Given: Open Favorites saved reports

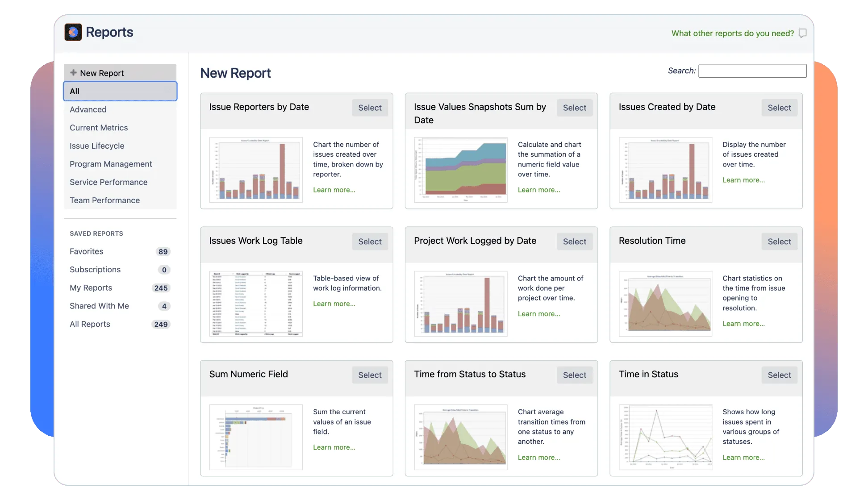Looking at the screenshot, I should click(x=87, y=251).
